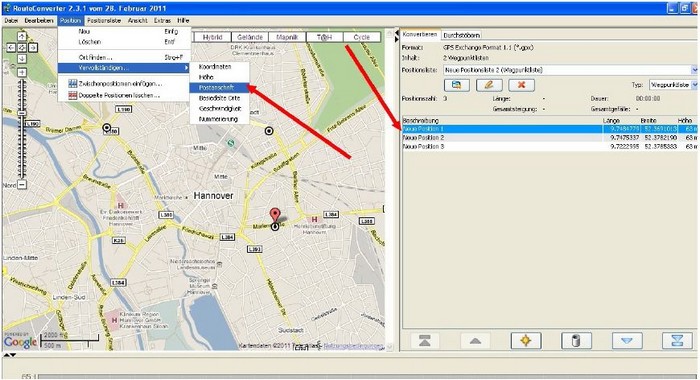700x380 pixels.
Task: Choose Postanschrift in the submenu
Action: [218, 88]
